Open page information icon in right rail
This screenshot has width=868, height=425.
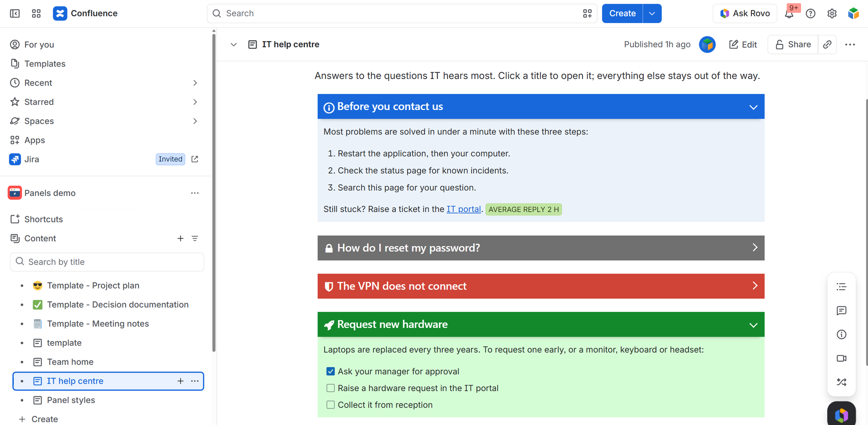(841, 334)
